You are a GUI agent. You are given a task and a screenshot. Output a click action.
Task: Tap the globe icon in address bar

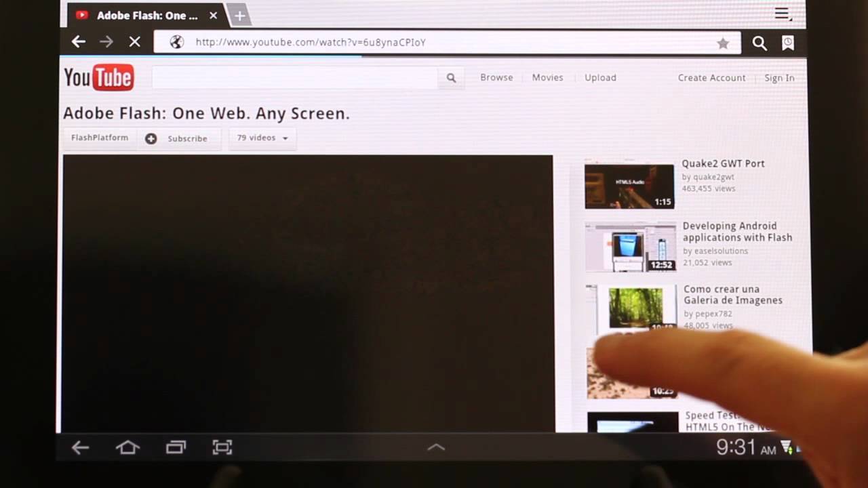tap(177, 42)
